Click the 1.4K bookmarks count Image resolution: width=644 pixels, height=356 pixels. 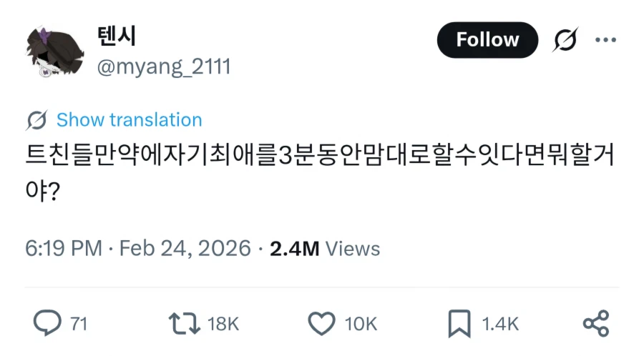pyautogui.click(x=500, y=324)
